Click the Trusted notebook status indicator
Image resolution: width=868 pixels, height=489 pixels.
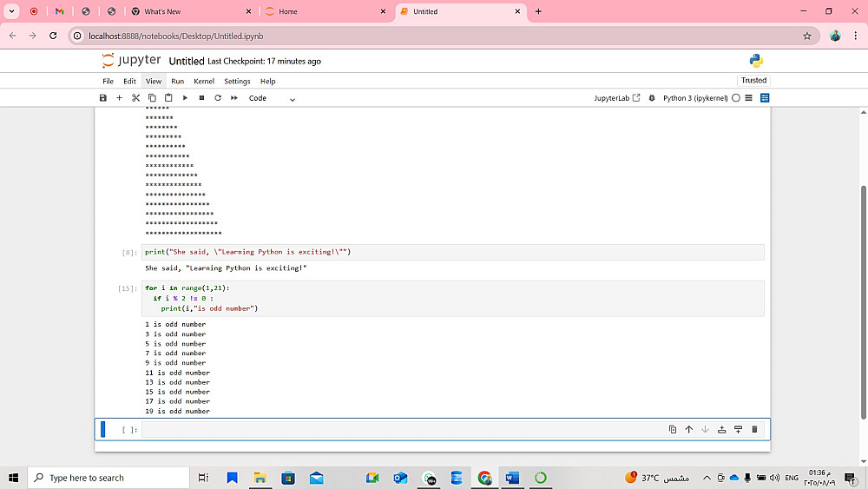tap(753, 80)
